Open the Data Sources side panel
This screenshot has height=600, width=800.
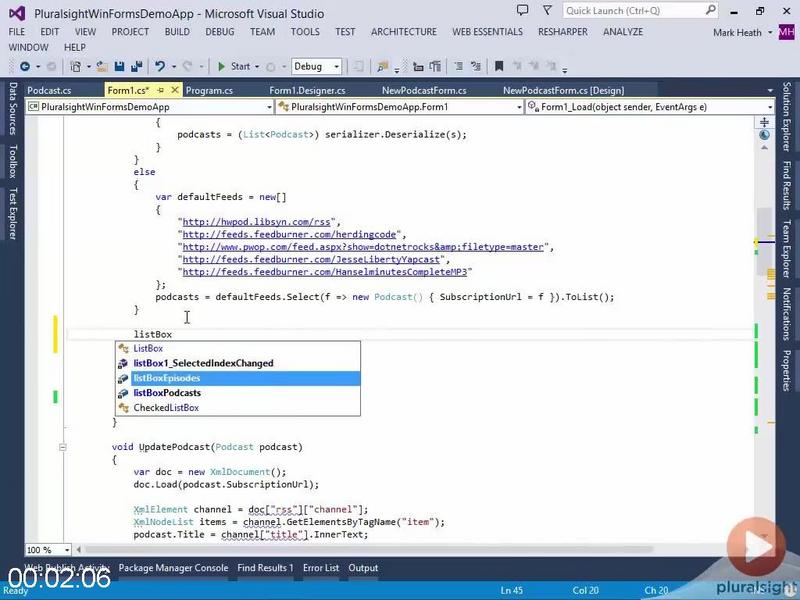pos(13,109)
